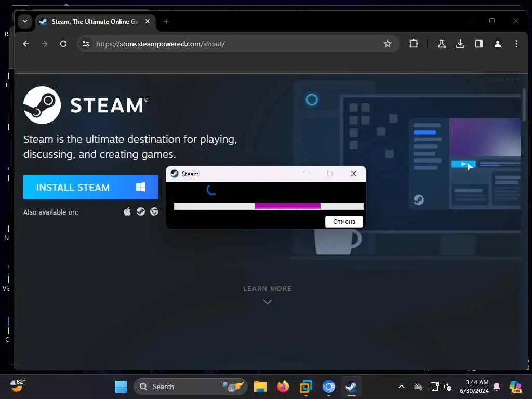
Task: Go forward in browser history
Action: point(45,44)
